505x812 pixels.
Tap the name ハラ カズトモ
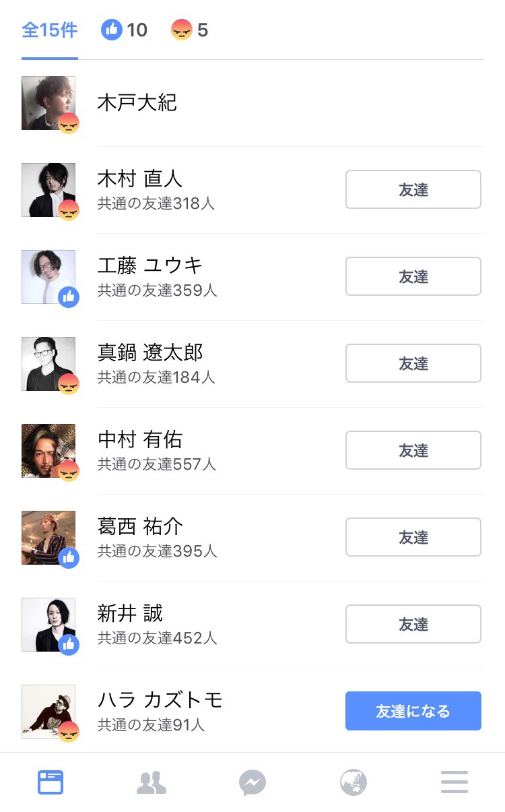(160, 700)
